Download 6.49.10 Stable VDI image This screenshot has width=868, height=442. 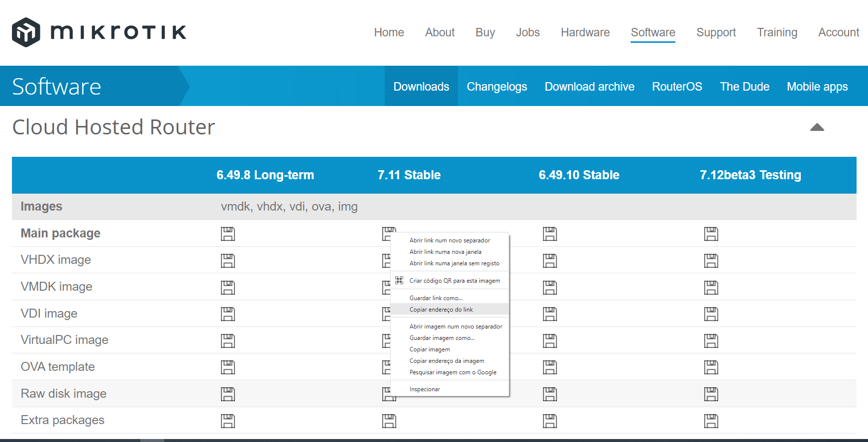550,314
